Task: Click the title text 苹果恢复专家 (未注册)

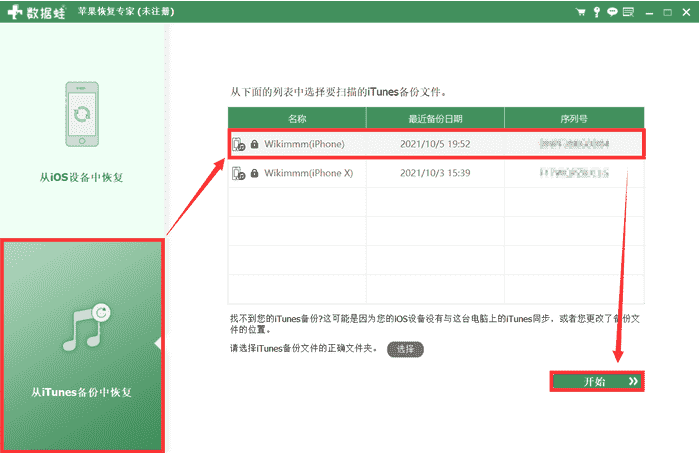Action: (x=126, y=12)
